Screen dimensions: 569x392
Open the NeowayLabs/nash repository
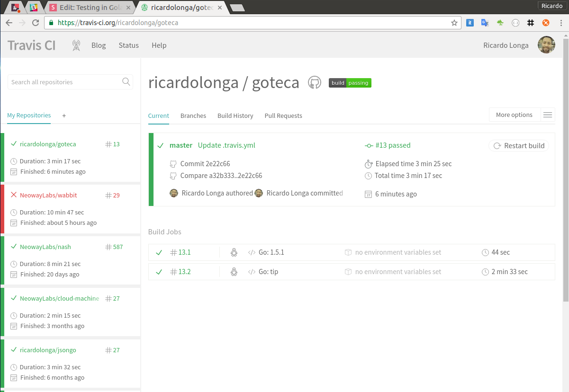tap(45, 247)
